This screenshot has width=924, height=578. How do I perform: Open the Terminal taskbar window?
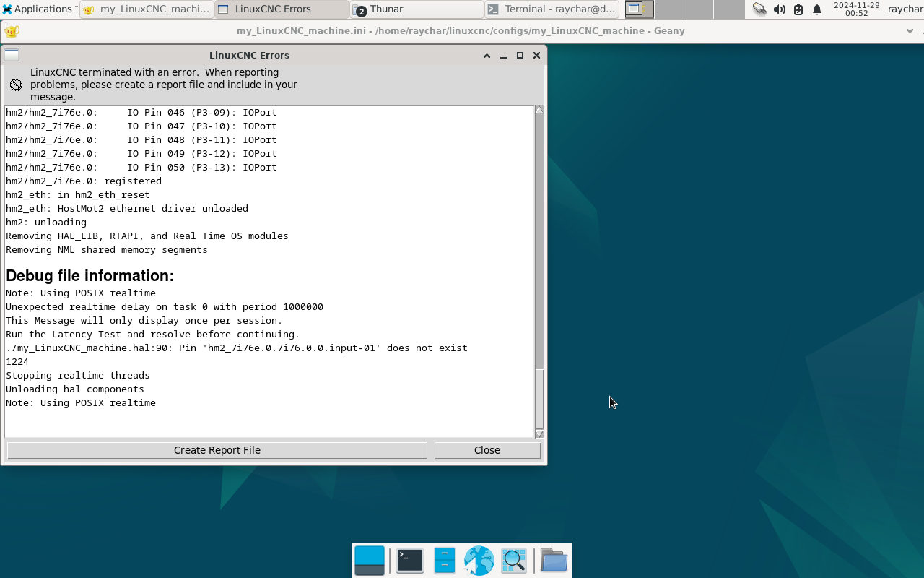point(552,9)
